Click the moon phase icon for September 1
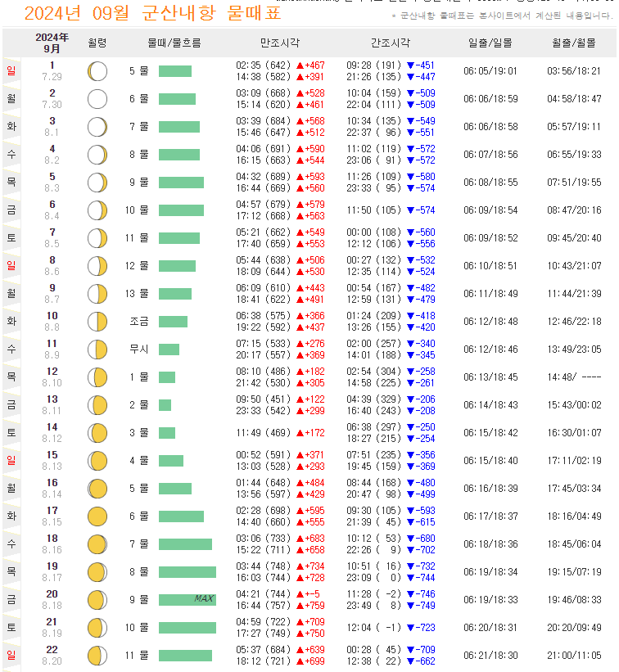Viewport: 619px width, 672px height. click(x=97, y=71)
